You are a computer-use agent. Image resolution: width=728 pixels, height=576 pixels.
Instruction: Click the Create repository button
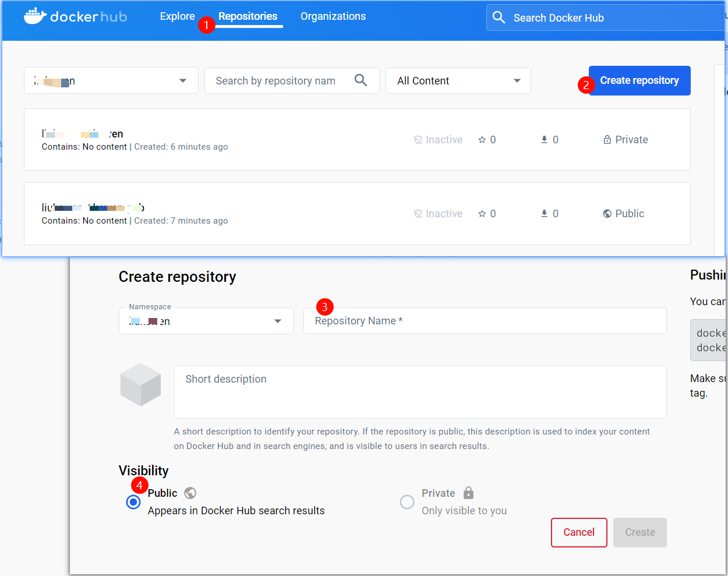[639, 80]
